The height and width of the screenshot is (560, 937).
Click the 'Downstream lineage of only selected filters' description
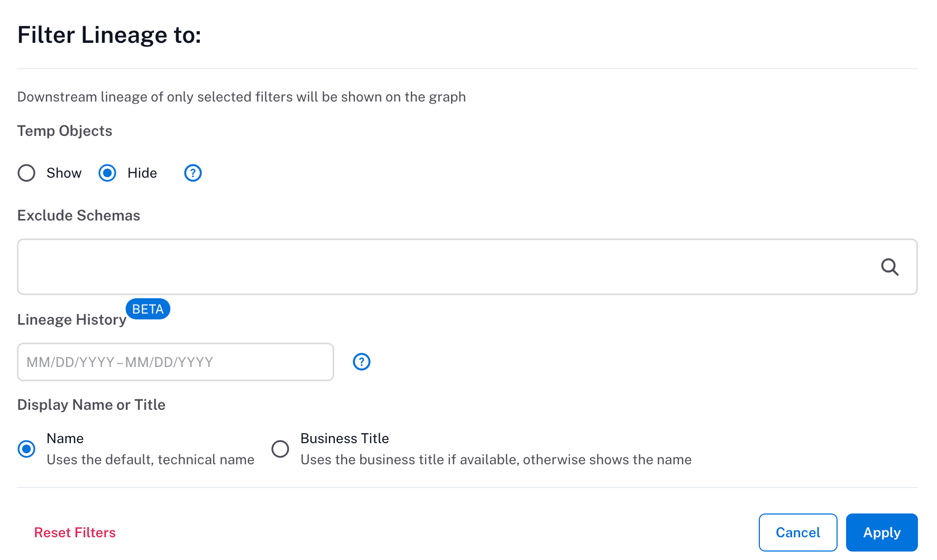click(242, 97)
